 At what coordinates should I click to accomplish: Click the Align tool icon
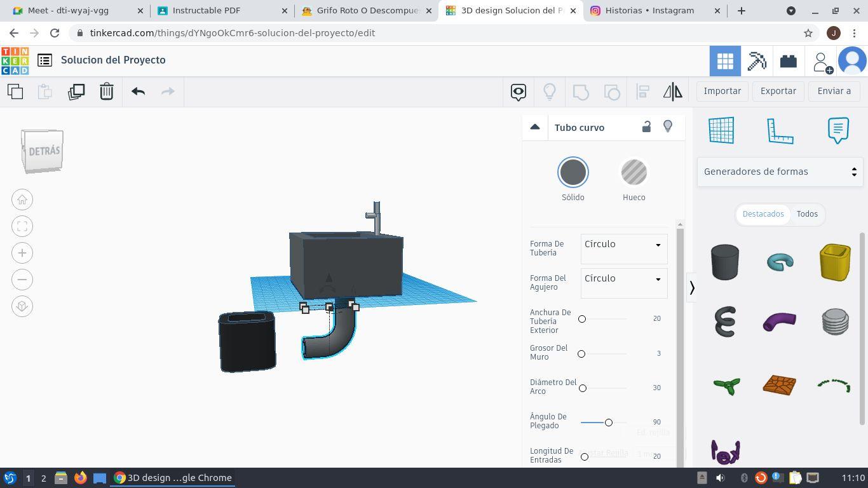pyautogui.click(x=642, y=91)
